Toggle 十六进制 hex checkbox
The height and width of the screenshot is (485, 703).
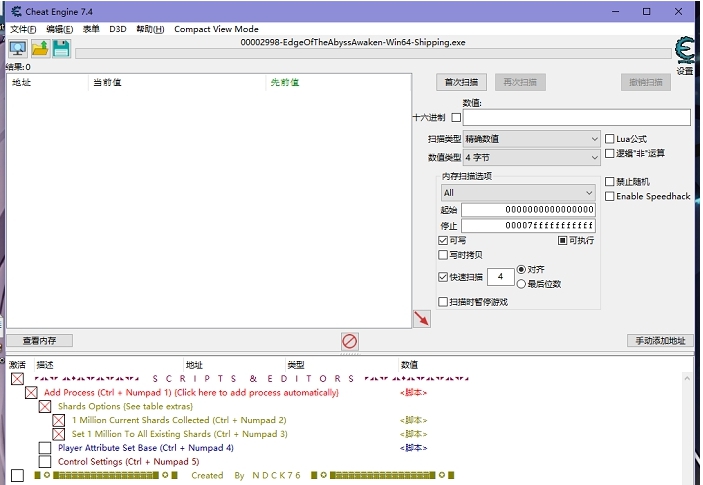coord(456,117)
